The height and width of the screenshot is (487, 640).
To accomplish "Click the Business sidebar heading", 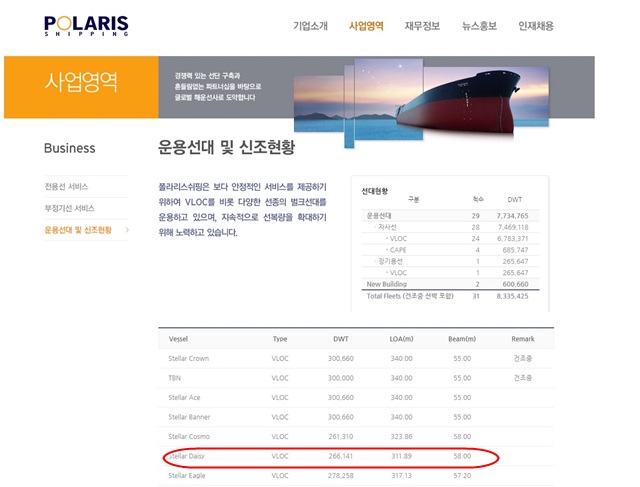I will point(70,148).
